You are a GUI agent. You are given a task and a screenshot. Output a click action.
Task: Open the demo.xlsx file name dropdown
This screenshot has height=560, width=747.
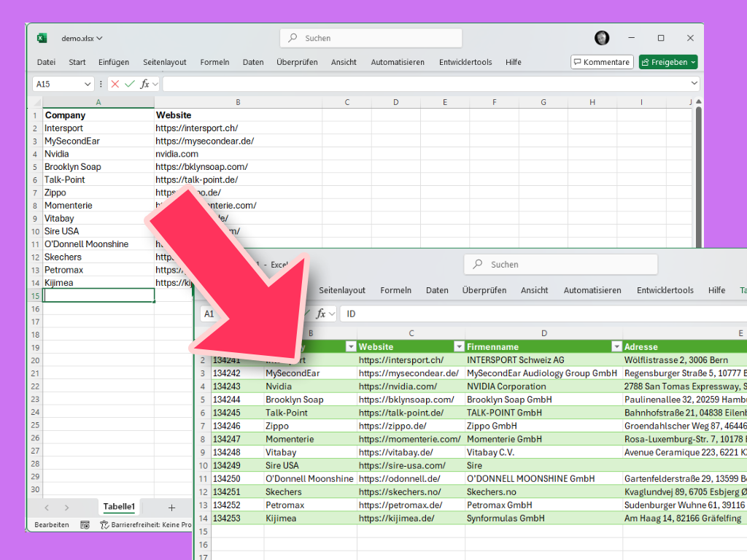(99, 38)
